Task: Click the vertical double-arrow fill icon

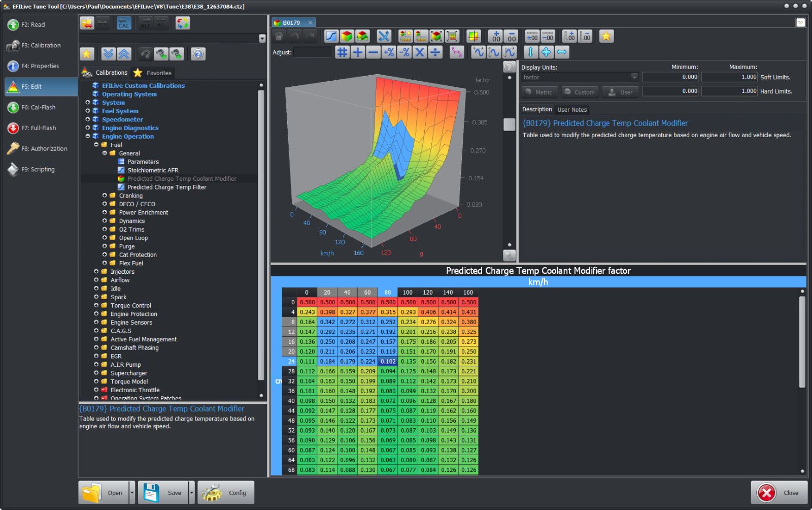Action: (x=531, y=52)
